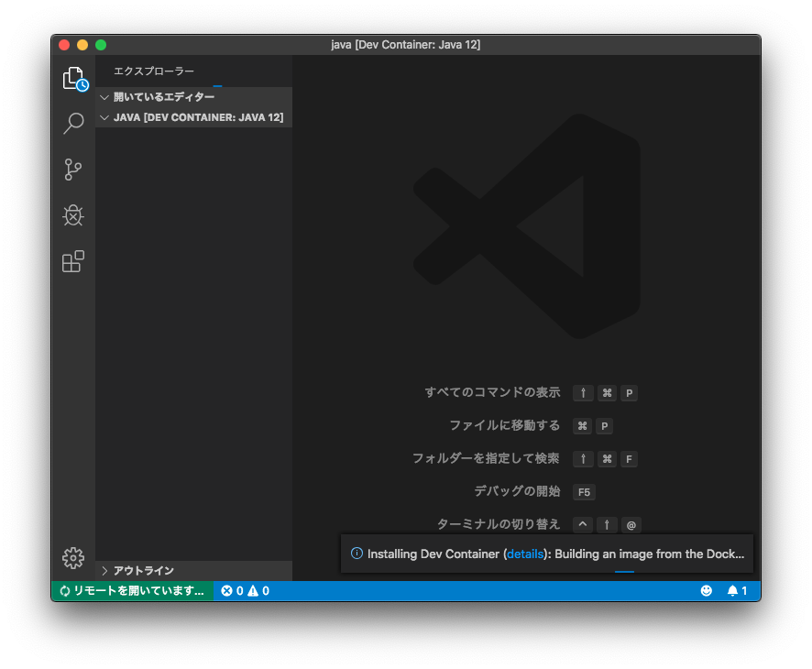The image size is (812, 669).
Task: Click the エクスプローラー panel title
Action: click(x=154, y=71)
